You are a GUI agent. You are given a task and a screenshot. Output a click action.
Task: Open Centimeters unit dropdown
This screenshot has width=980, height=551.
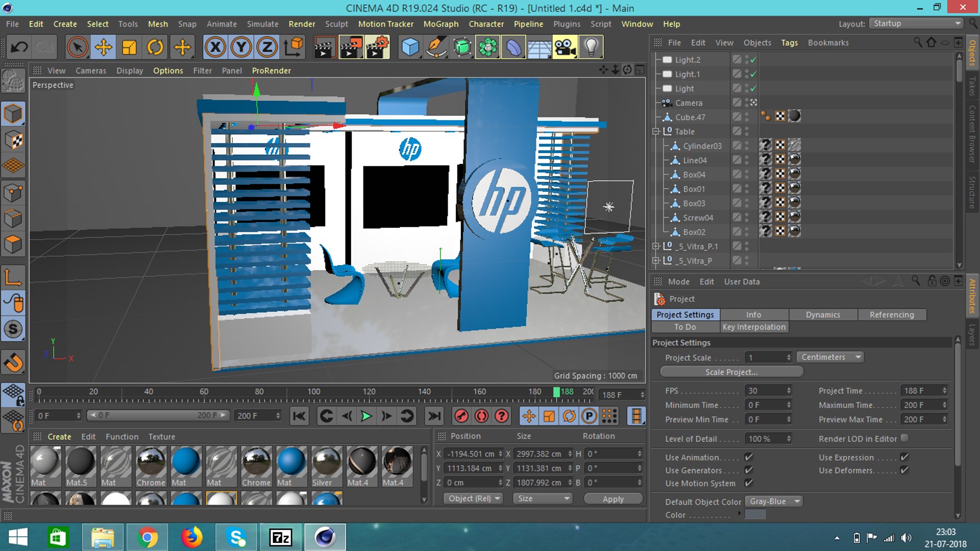point(830,357)
